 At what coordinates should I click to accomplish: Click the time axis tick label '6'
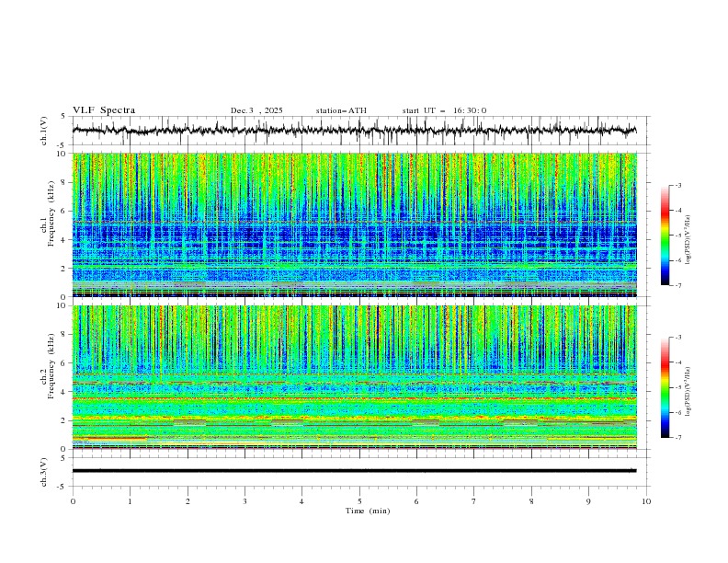(x=416, y=501)
